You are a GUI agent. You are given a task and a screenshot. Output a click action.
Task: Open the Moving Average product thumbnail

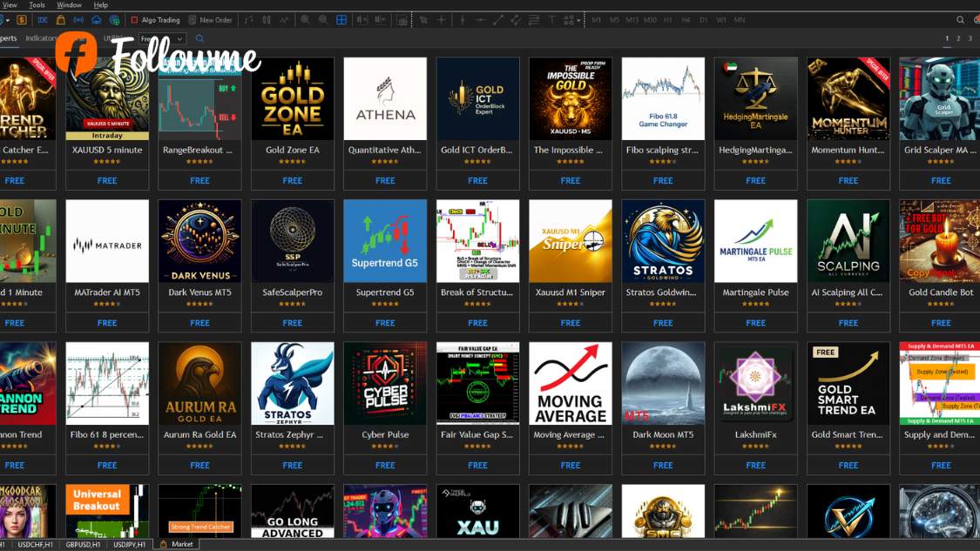(x=571, y=384)
